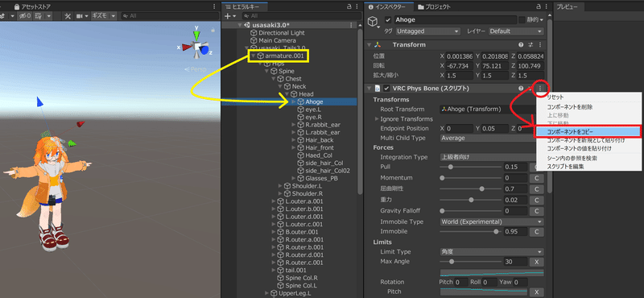
Task: Open the Limit Type dropdown
Action: [x=492, y=252]
